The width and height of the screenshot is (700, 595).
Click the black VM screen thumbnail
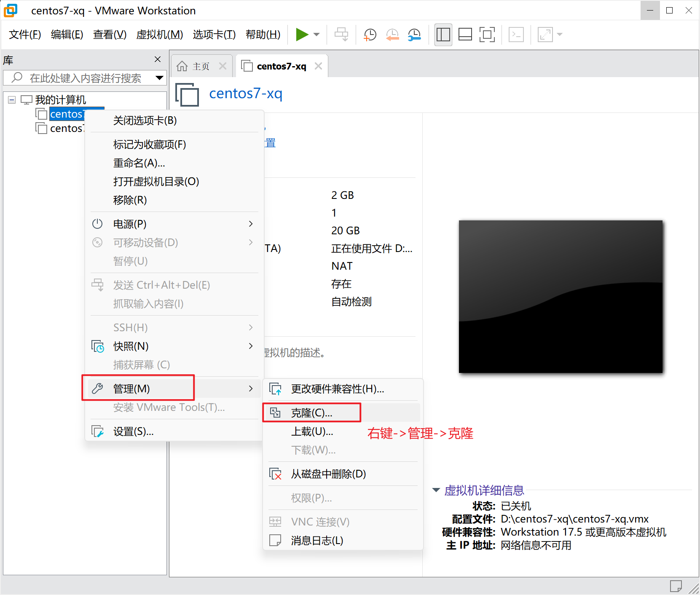(561, 297)
